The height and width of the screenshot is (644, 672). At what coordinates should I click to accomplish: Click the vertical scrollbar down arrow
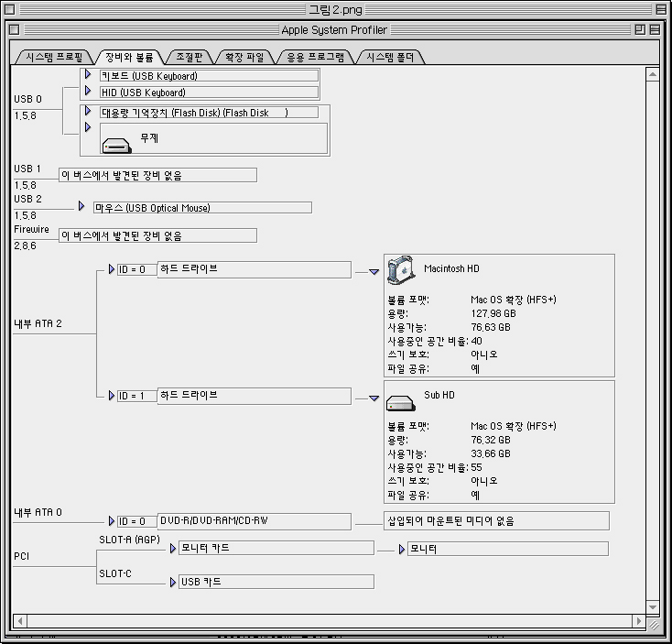point(652,607)
